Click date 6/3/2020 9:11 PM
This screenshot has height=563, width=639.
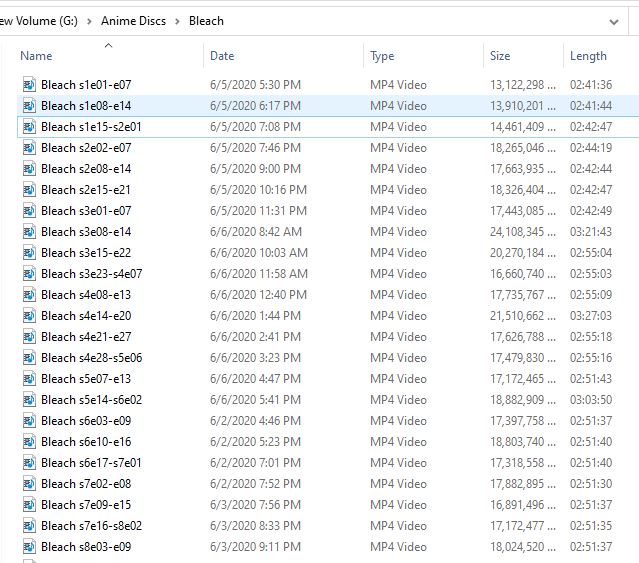point(256,547)
